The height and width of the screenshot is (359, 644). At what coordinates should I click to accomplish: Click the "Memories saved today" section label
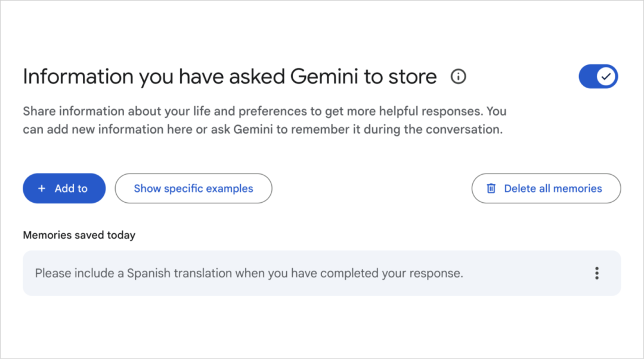point(79,235)
